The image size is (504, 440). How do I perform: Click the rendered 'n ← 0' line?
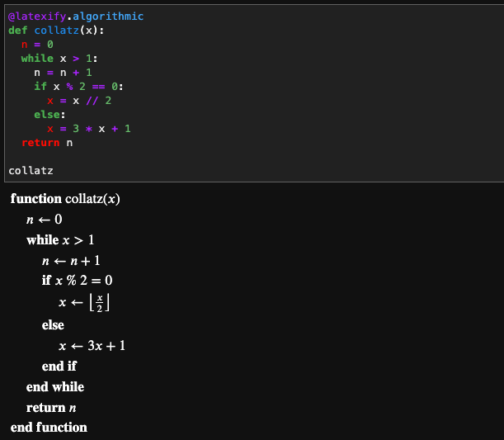pos(44,220)
